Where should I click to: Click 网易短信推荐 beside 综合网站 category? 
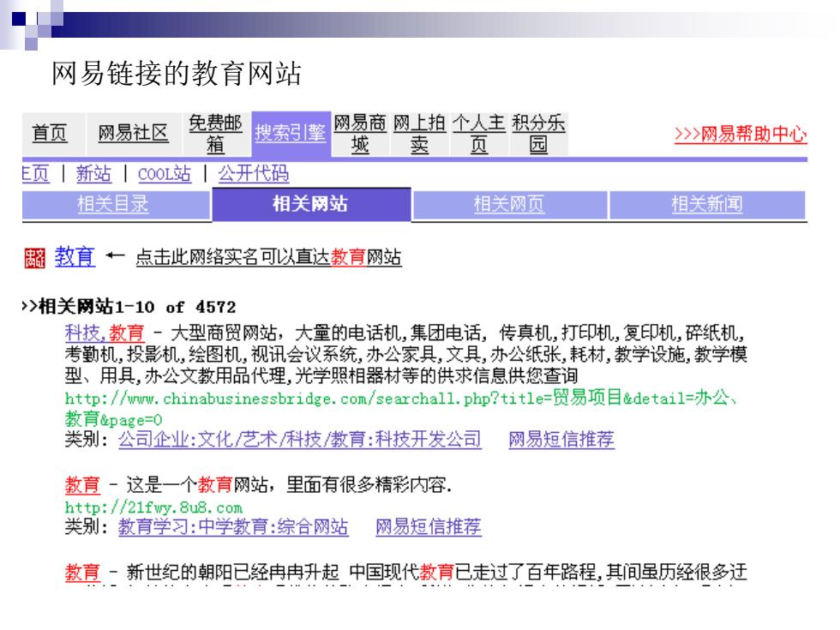pyautogui.click(x=429, y=527)
